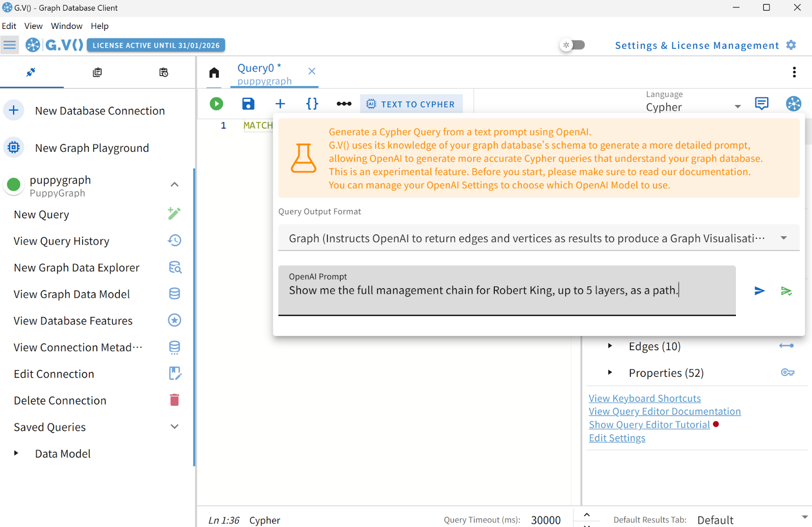
Task: Run the query with green play button
Action: (217, 104)
